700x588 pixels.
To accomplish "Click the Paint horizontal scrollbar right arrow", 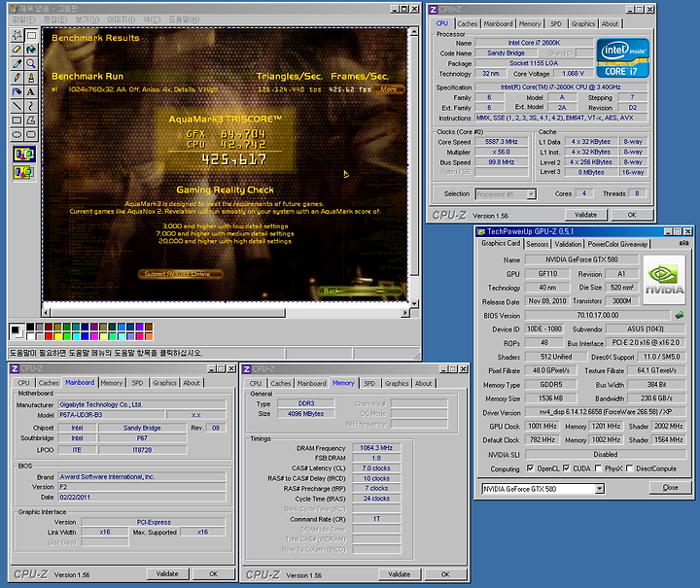I will (x=404, y=313).
